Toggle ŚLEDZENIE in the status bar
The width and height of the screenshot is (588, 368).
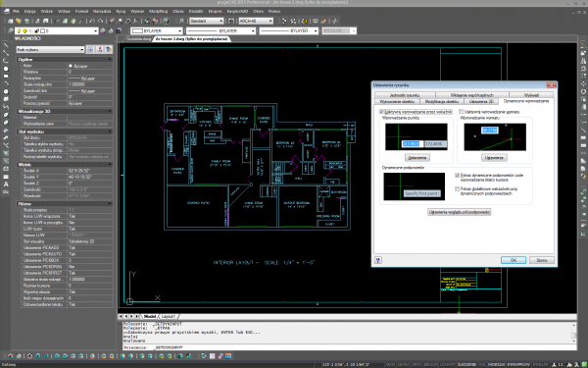(466, 364)
